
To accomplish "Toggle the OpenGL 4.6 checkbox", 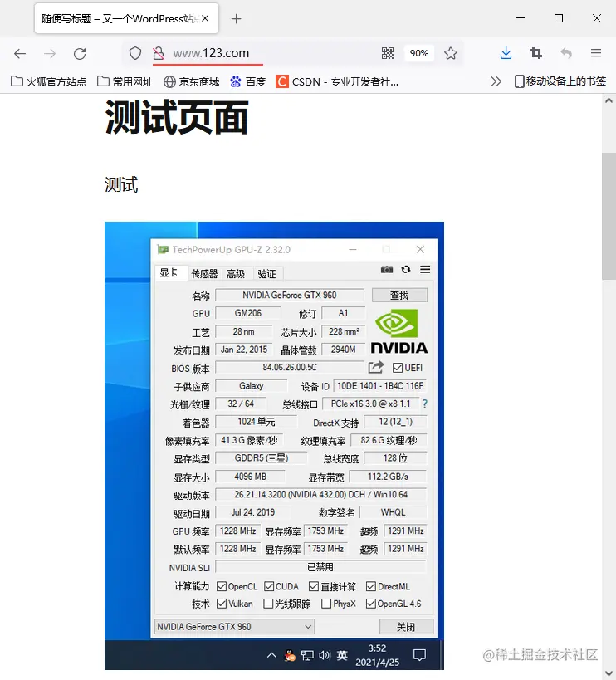I will [370, 604].
